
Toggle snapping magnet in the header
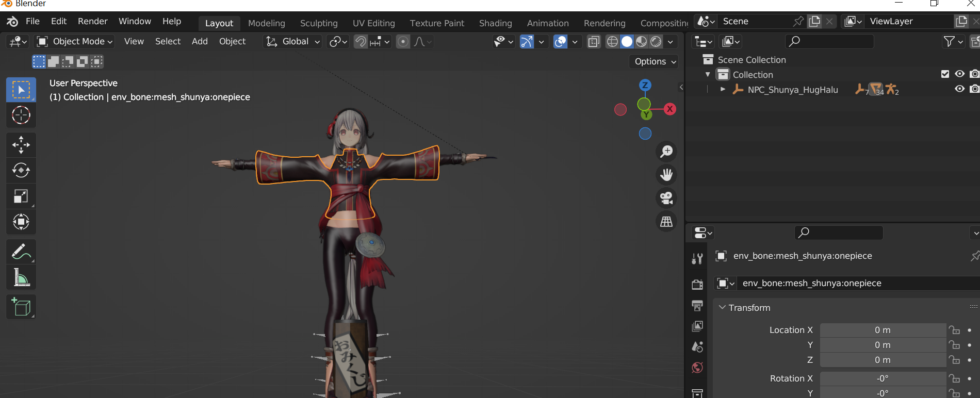tap(361, 41)
